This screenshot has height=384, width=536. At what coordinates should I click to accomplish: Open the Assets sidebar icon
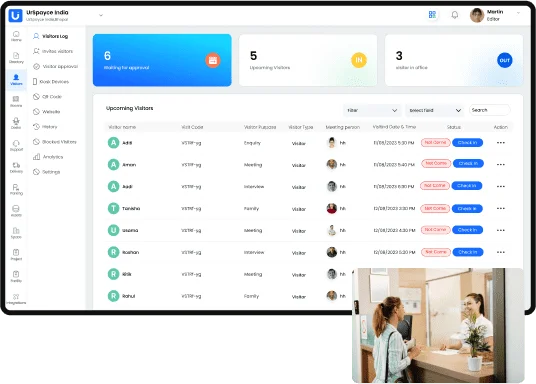coord(16,211)
